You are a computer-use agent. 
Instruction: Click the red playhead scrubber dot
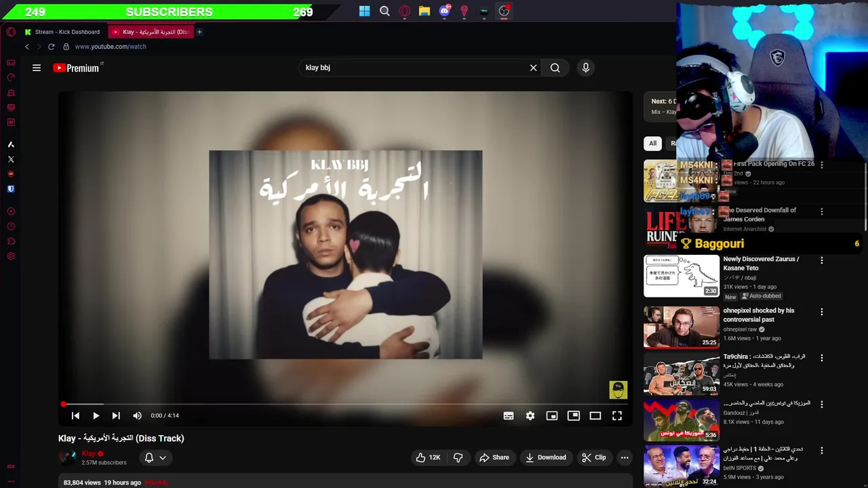tap(64, 405)
